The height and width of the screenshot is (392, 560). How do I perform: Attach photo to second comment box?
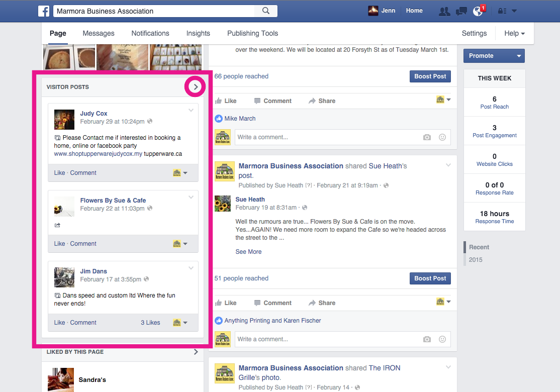pyautogui.click(x=427, y=340)
